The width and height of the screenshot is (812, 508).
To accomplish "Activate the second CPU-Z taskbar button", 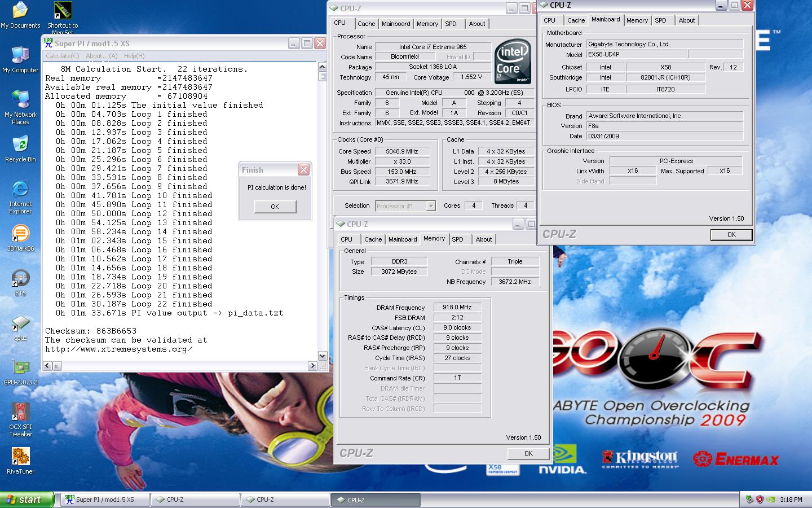I will coord(285,500).
